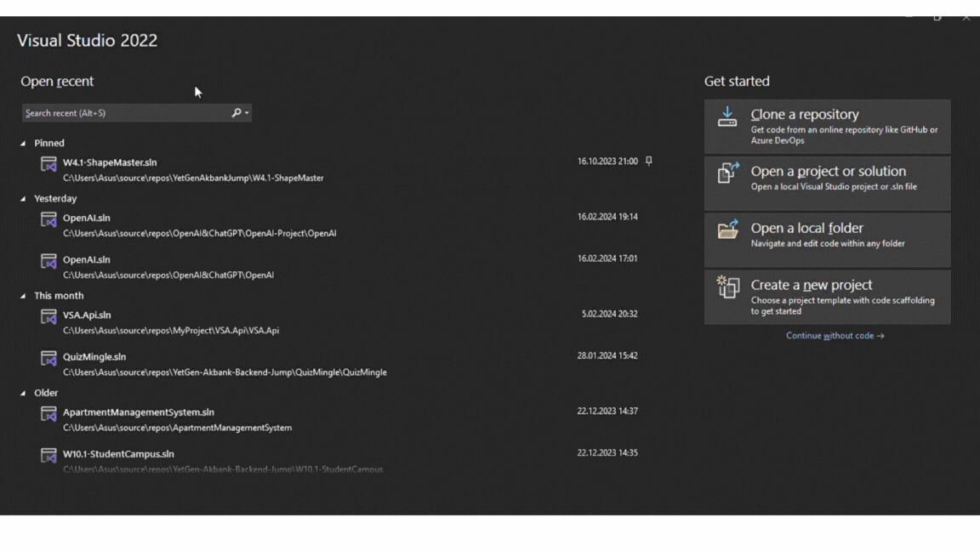Click the solution icon of OpenAI.sln opened at 17:01
The image size is (980, 551).
click(48, 262)
